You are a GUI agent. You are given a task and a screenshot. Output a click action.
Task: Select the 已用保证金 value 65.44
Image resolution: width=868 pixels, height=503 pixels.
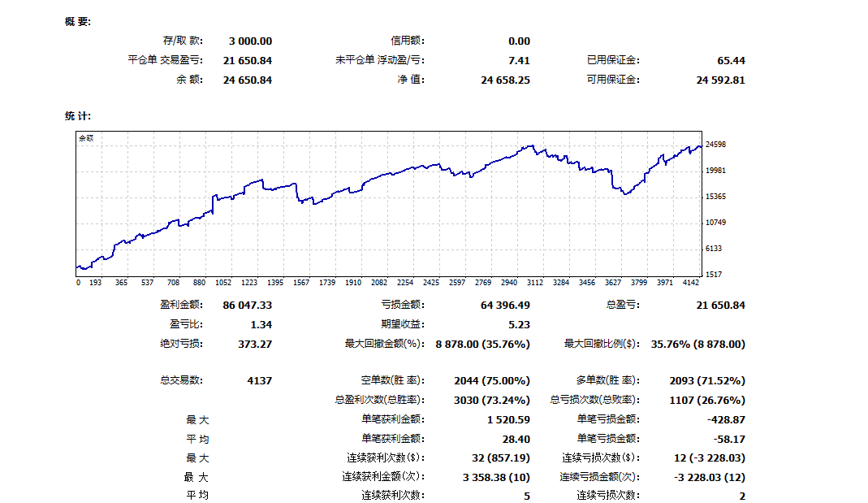[x=731, y=60]
